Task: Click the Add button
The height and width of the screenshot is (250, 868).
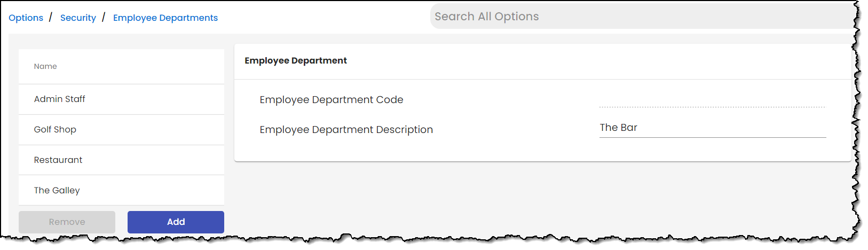Action: click(x=176, y=222)
